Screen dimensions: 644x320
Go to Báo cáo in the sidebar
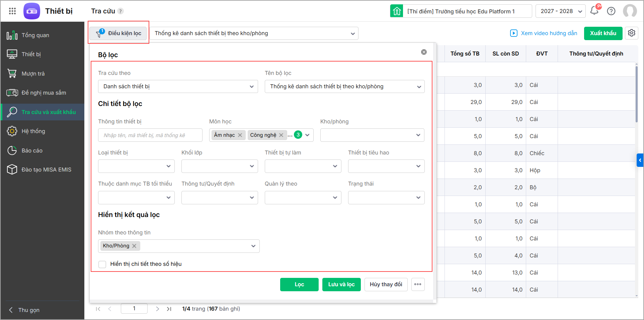pyautogui.click(x=32, y=150)
